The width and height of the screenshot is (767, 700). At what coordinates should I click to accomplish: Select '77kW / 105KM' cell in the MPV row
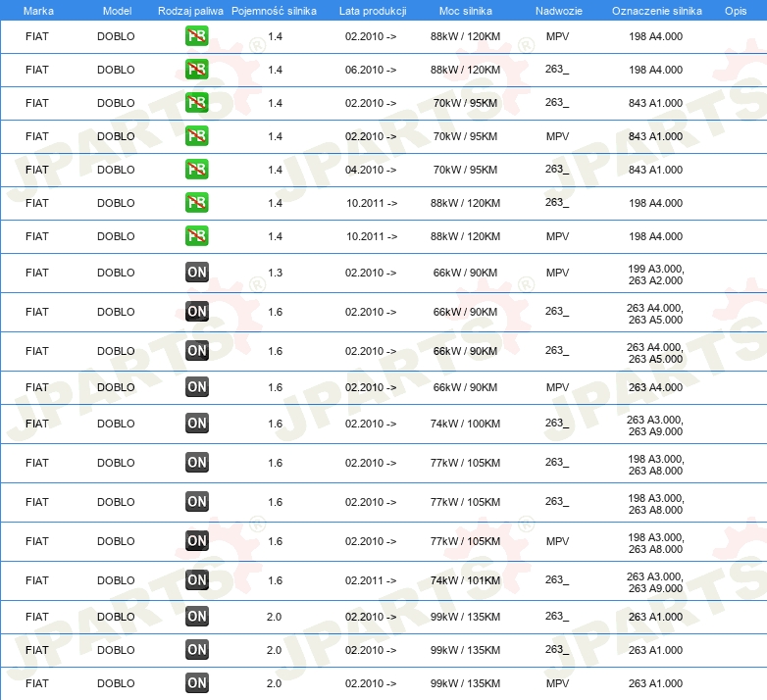pyautogui.click(x=465, y=541)
